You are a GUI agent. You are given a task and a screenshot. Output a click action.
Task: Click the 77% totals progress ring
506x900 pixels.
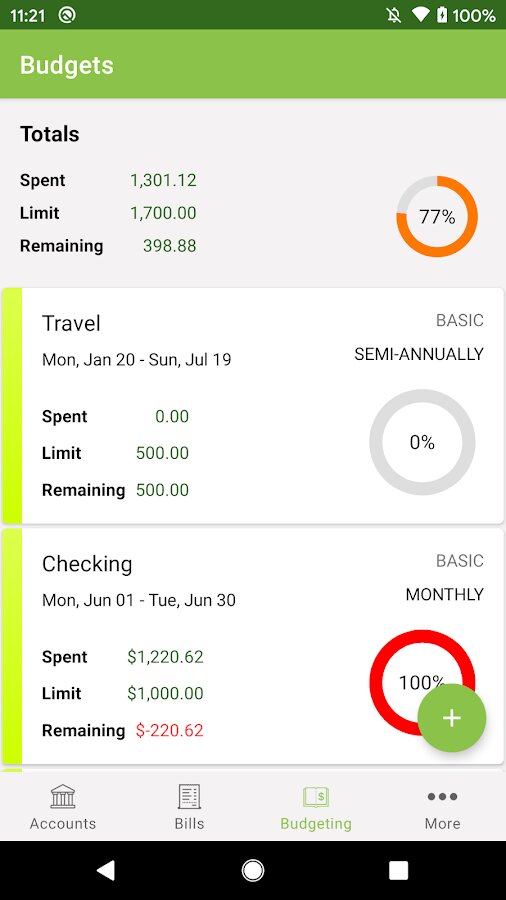(437, 216)
